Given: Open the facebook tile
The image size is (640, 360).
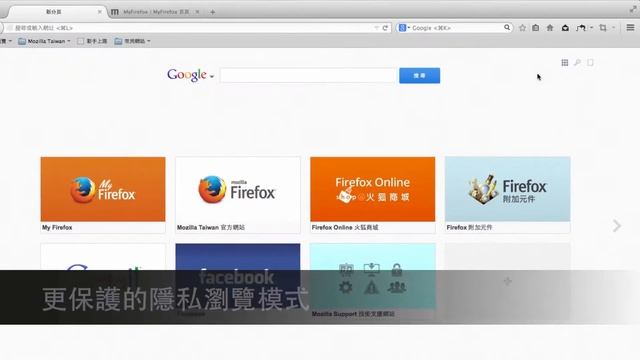Looking at the screenshot, I should pos(238,281).
